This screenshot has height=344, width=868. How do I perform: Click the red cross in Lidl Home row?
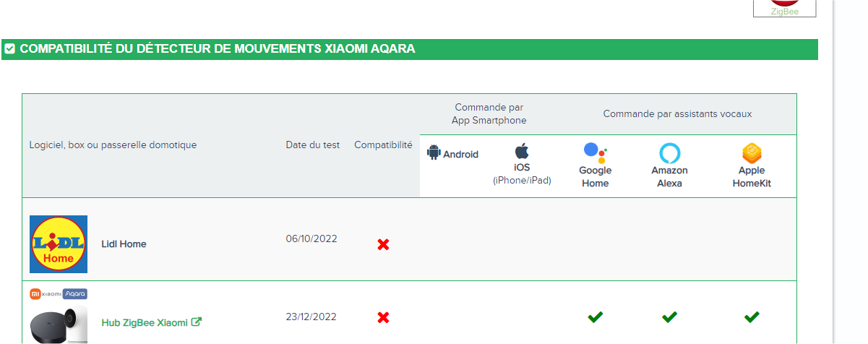(x=383, y=244)
